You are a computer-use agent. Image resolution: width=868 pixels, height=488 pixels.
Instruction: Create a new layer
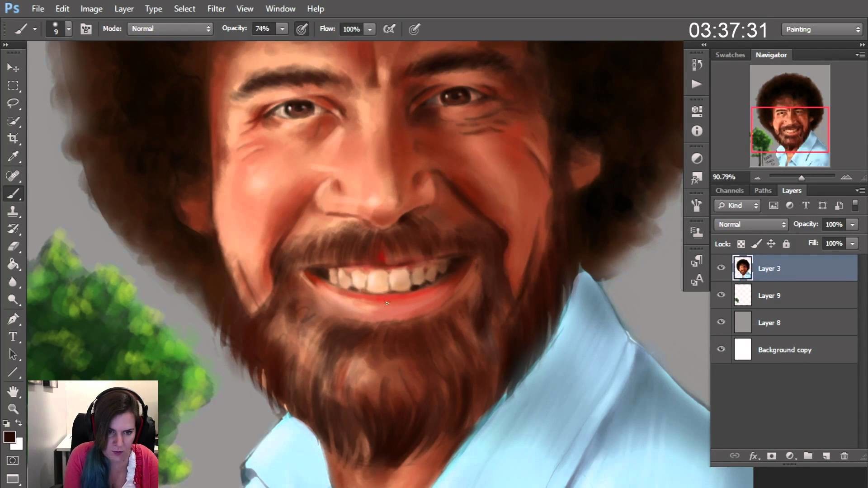pos(827,456)
